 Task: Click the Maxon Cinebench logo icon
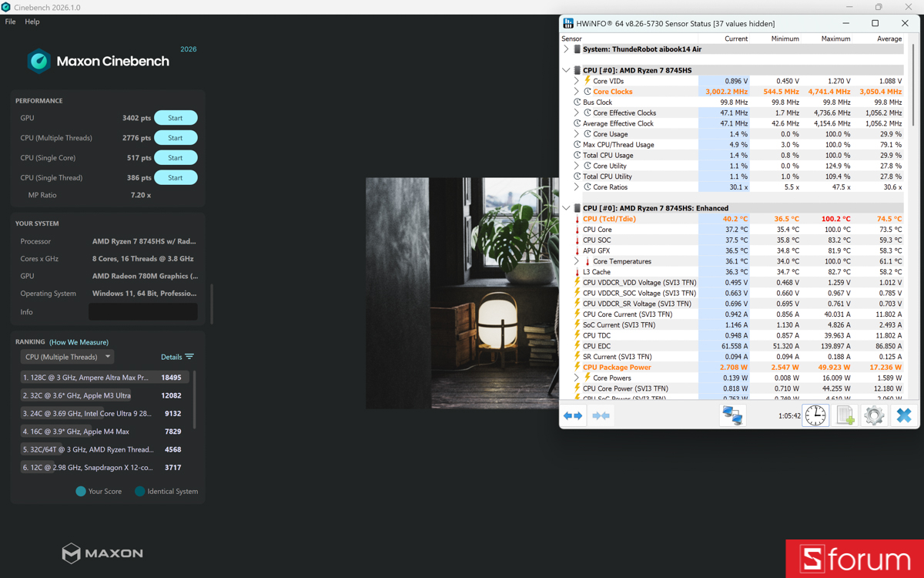[x=38, y=61]
